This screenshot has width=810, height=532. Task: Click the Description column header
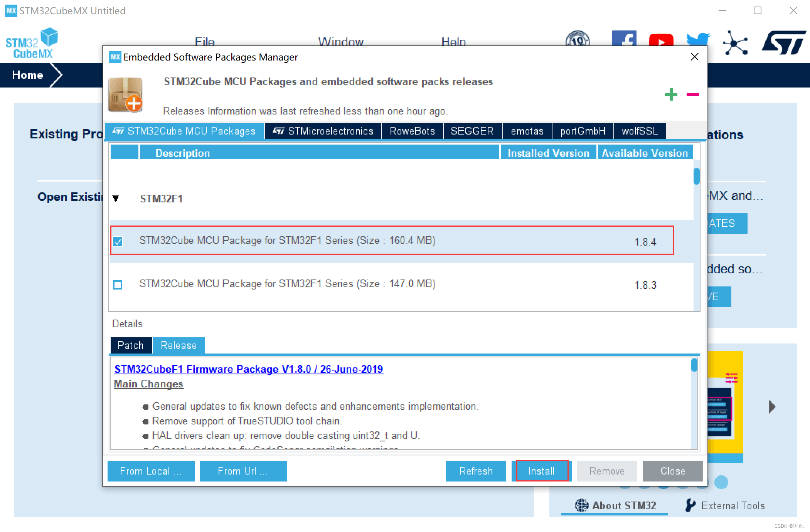coord(319,153)
